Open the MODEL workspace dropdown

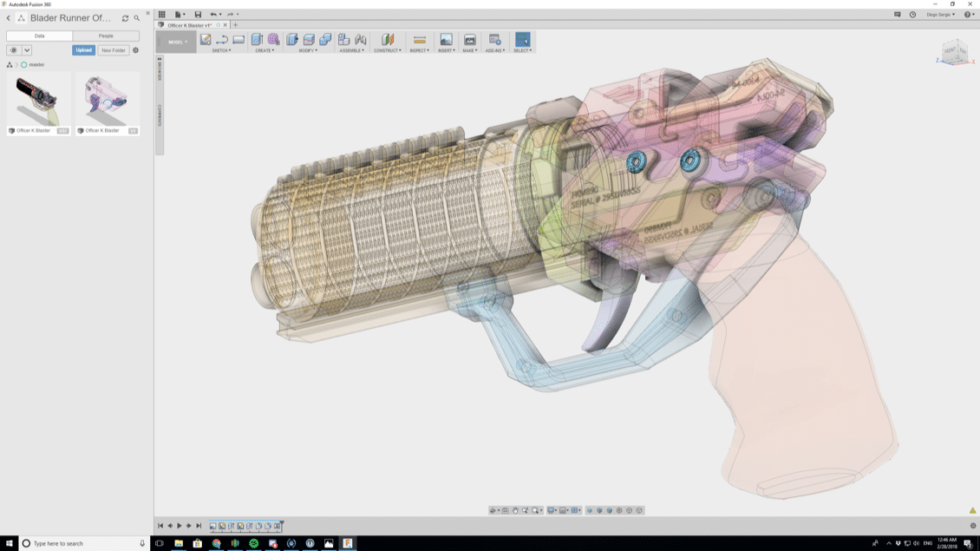coord(177,42)
